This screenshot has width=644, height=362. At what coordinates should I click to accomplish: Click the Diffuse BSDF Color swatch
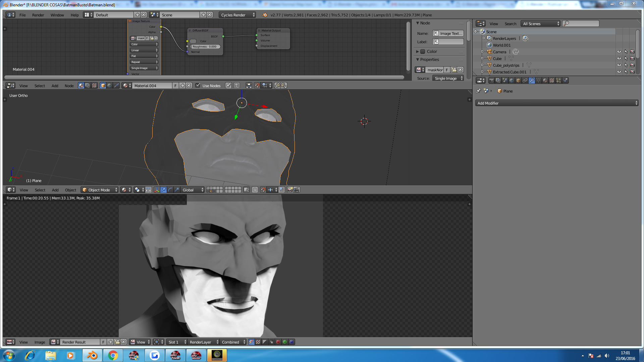click(193, 41)
